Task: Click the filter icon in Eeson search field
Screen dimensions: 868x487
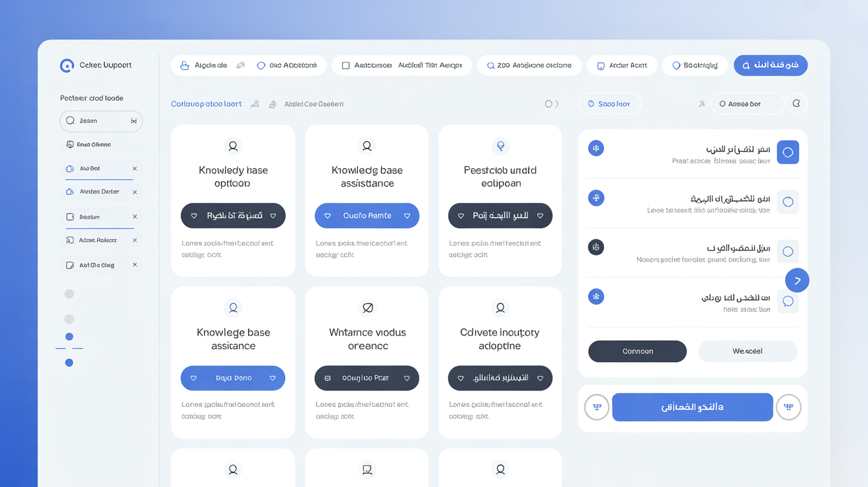Action: [x=134, y=121]
